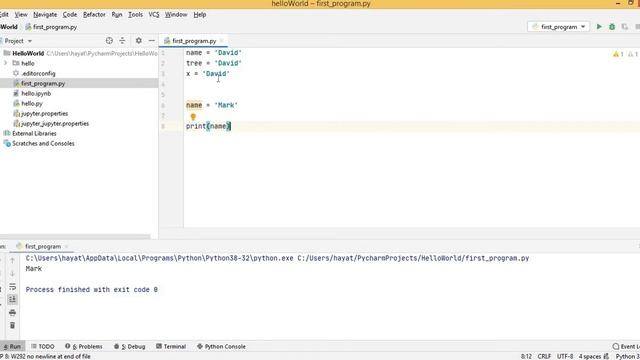Select Scratches and Consoles in the tree
Screen dimensions: 640x360
[x=43, y=143]
